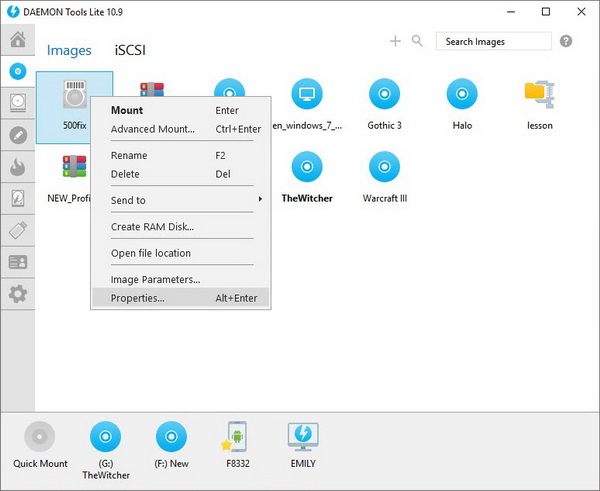Open the USB stick tools icon
Viewport: 600px width, 491px height.
[x=18, y=230]
